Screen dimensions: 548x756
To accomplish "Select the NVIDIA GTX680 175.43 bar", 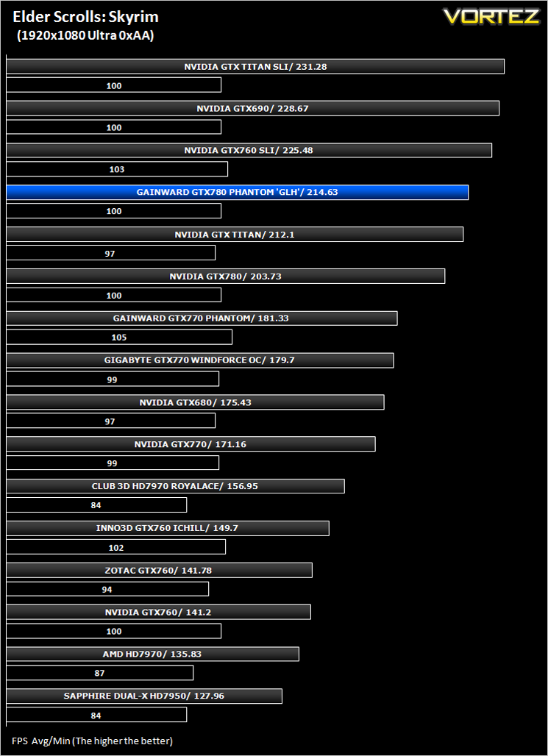I will pyautogui.click(x=196, y=402).
